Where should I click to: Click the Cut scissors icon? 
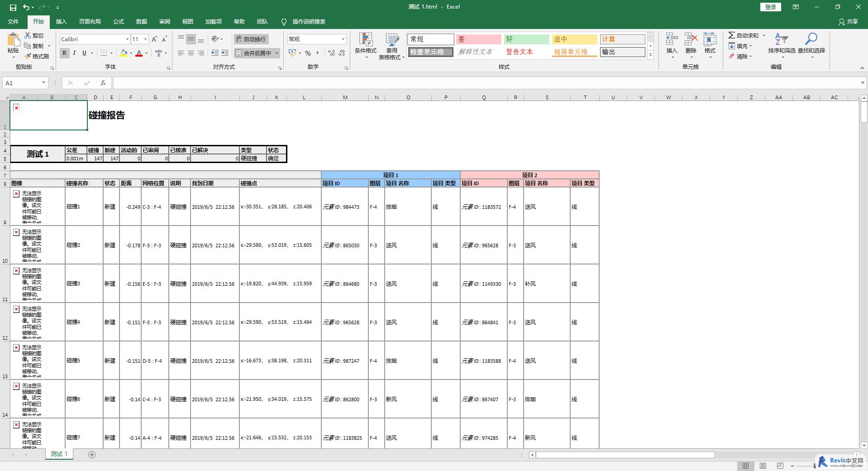point(28,35)
